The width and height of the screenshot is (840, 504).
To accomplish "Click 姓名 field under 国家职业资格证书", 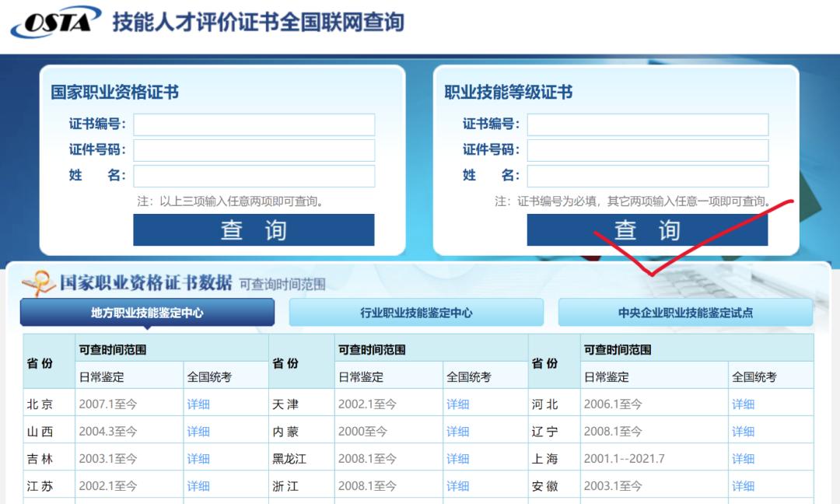I will pos(254,176).
